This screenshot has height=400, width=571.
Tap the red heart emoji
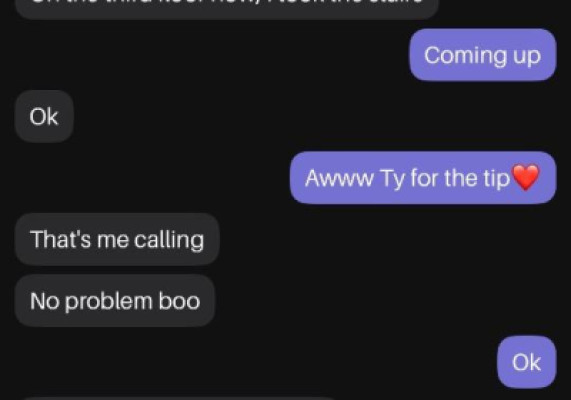pyautogui.click(x=525, y=177)
